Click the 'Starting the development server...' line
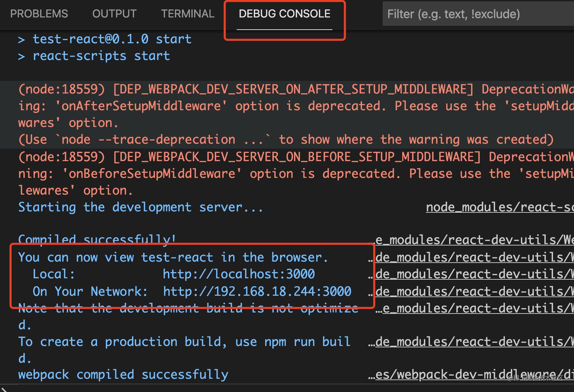Image resolution: width=574 pixels, height=392 pixels. [x=140, y=207]
